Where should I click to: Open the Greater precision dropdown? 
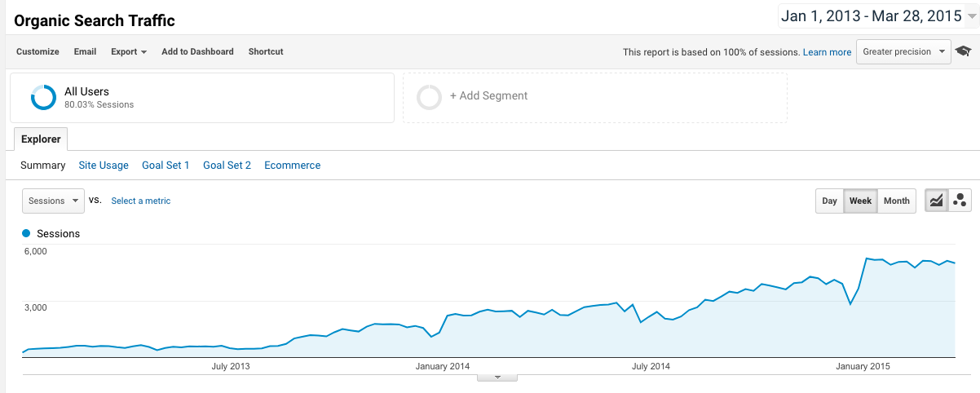coord(903,51)
